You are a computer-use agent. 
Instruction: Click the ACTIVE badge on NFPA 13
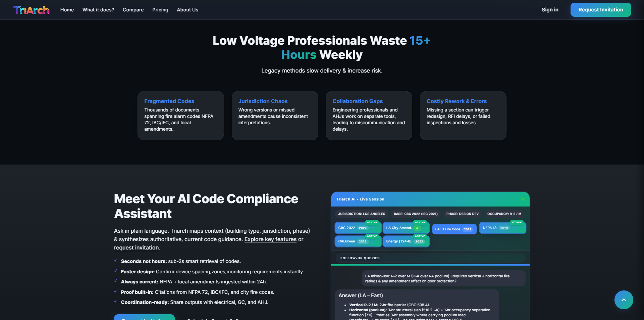point(516,222)
